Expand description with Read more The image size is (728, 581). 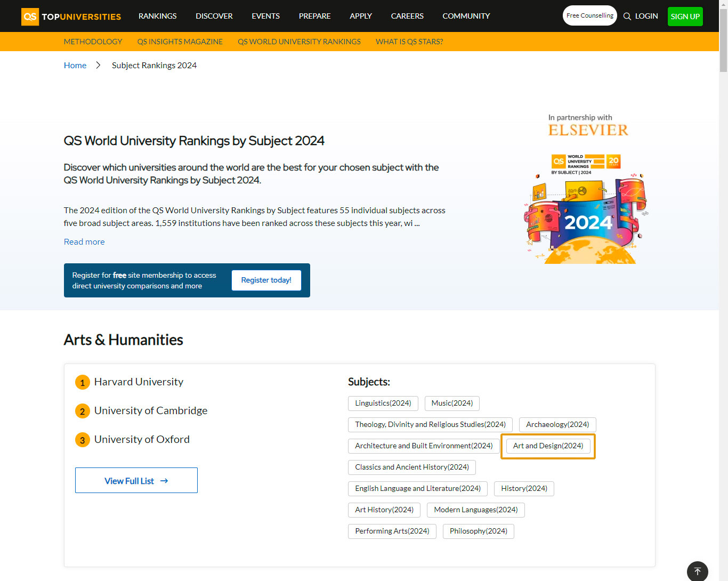(84, 241)
